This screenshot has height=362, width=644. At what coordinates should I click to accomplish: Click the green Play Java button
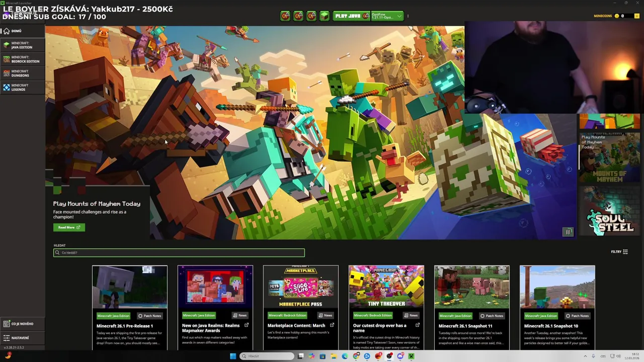[351, 16]
